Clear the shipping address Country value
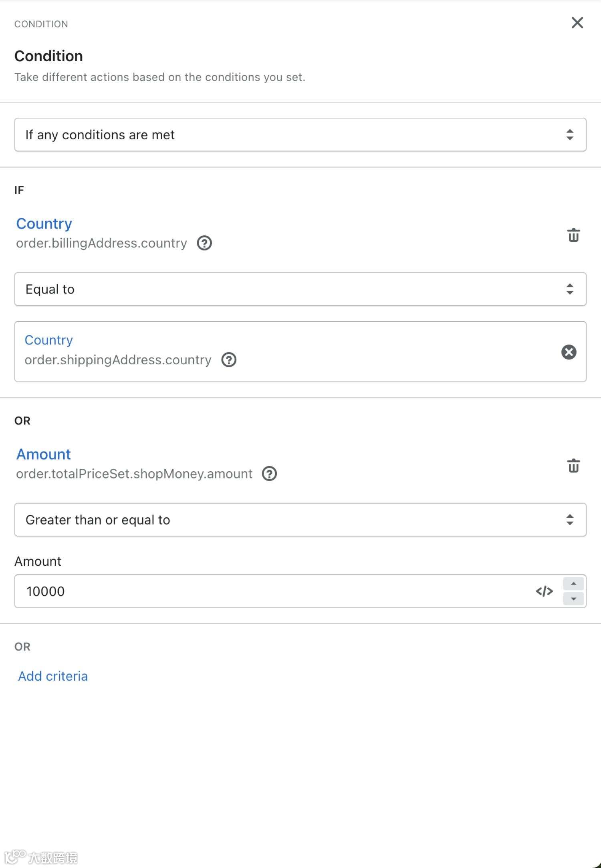 click(569, 352)
